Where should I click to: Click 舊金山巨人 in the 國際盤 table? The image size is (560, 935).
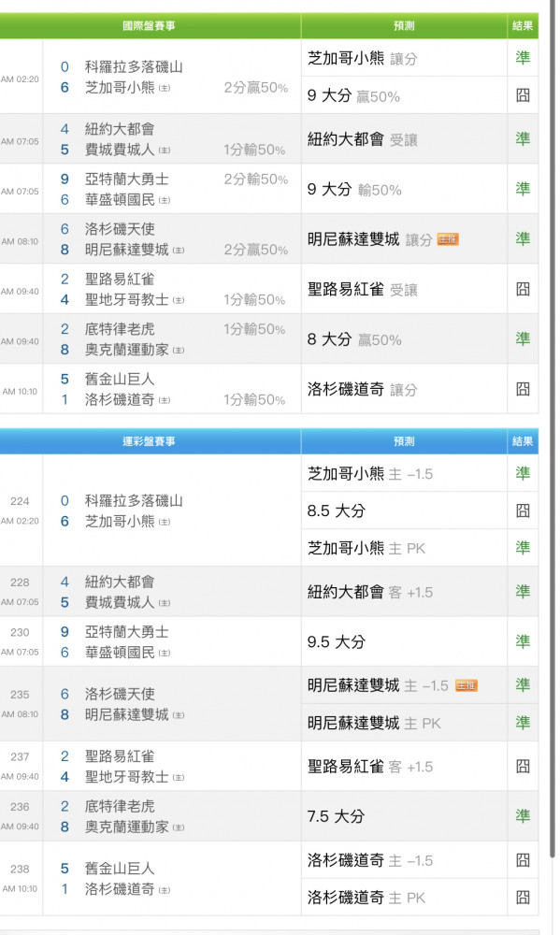(x=120, y=379)
